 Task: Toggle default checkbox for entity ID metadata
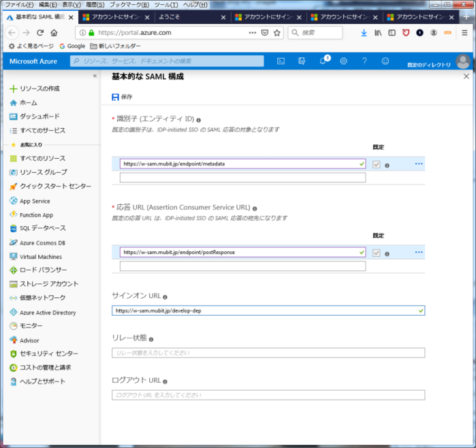(x=376, y=164)
